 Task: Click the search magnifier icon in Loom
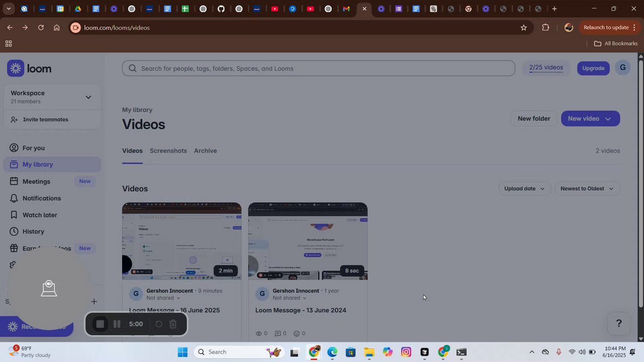132,68
